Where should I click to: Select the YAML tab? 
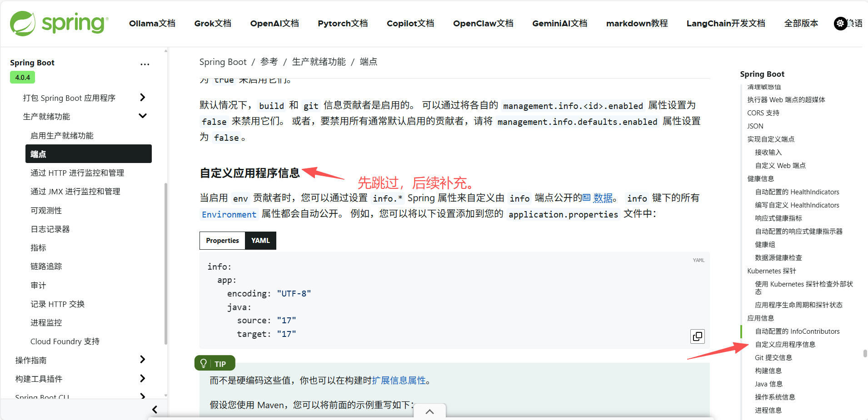coord(260,241)
